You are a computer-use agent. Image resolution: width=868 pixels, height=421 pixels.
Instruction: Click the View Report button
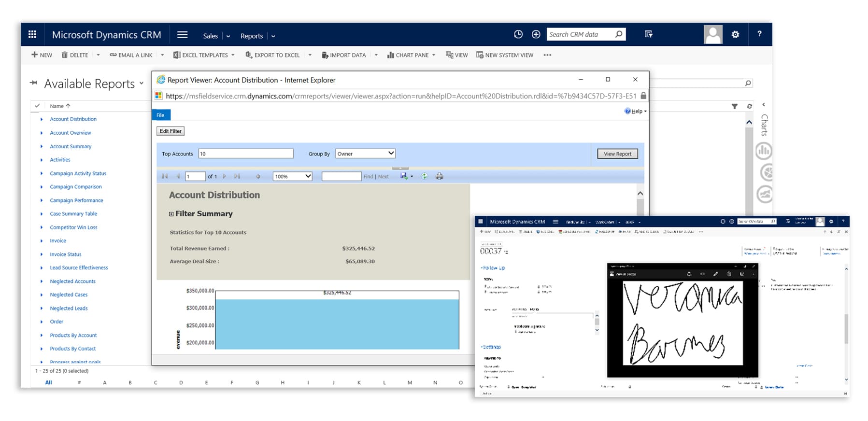(x=617, y=154)
